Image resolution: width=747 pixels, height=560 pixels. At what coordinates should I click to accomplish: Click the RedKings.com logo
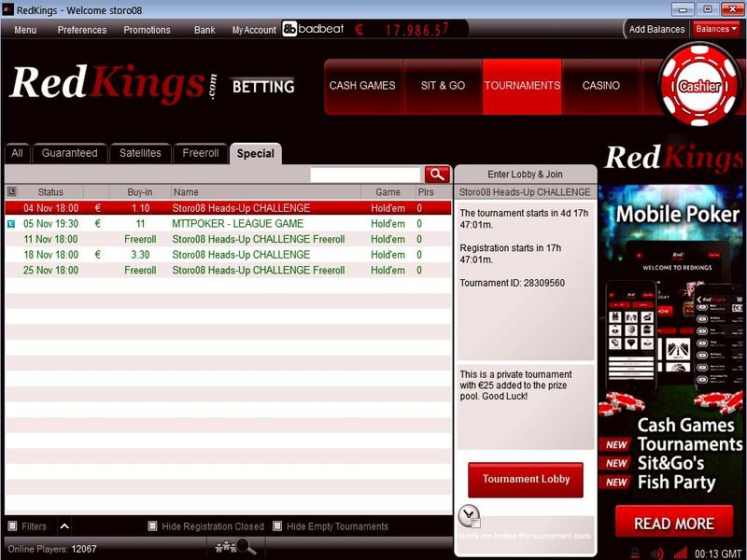pos(114,83)
